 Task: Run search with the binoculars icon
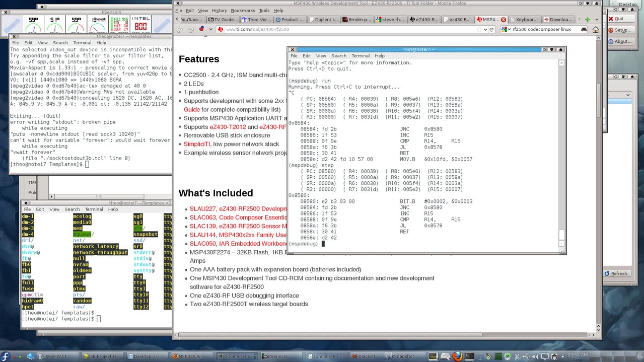(583, 29)
